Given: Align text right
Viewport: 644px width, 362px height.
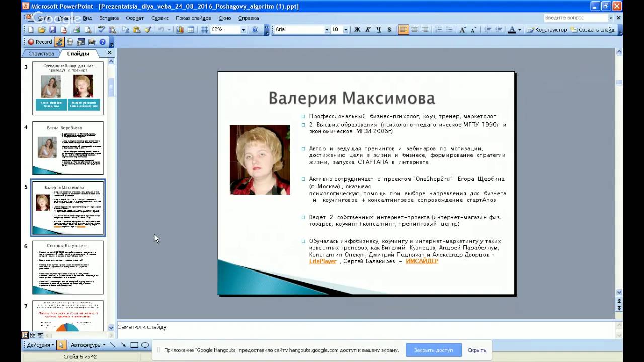Looking at the screenshot, I should 425,30.
